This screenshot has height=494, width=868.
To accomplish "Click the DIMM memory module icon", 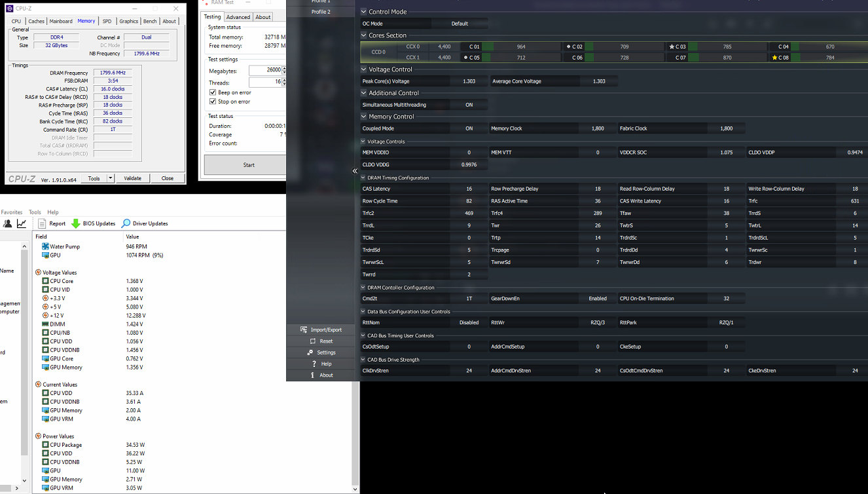I will pyautogui.click(x=45, y=324).
